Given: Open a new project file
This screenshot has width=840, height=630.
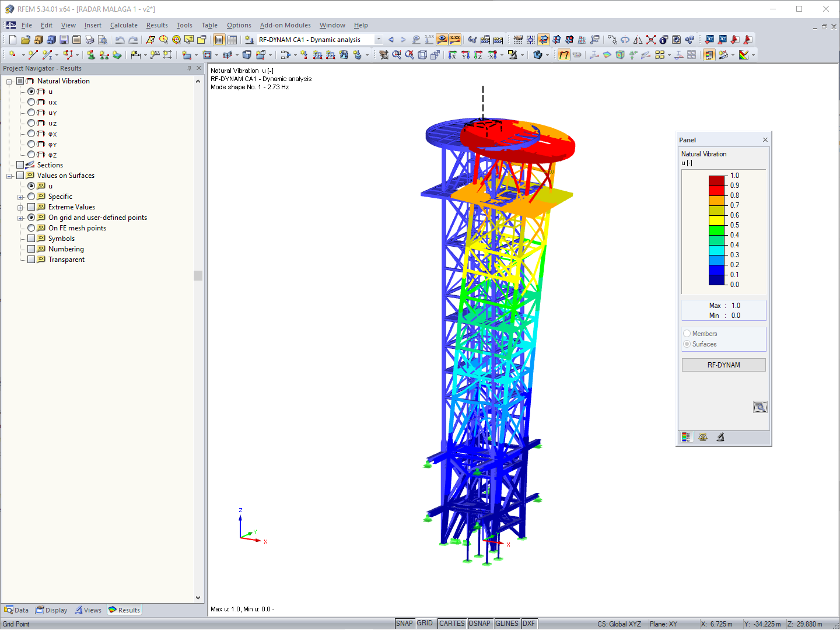Looking at the screenshot, I should tap(12, 39).
